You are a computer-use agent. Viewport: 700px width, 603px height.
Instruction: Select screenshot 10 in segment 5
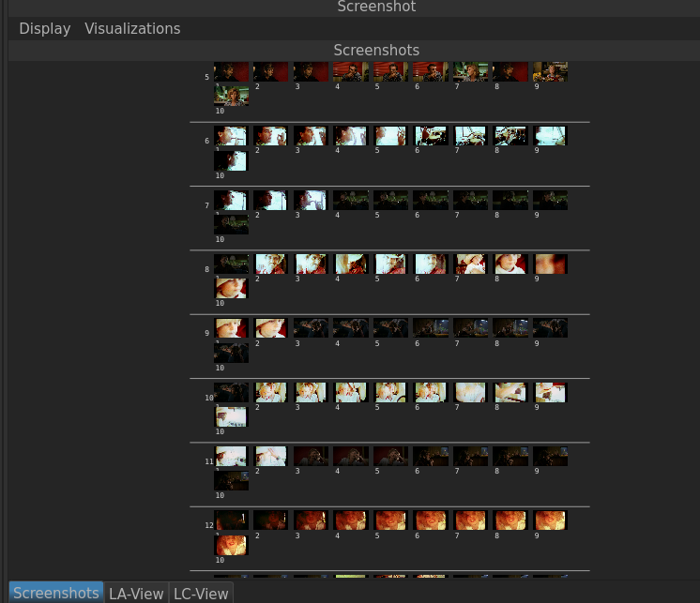tap(231, 96)
